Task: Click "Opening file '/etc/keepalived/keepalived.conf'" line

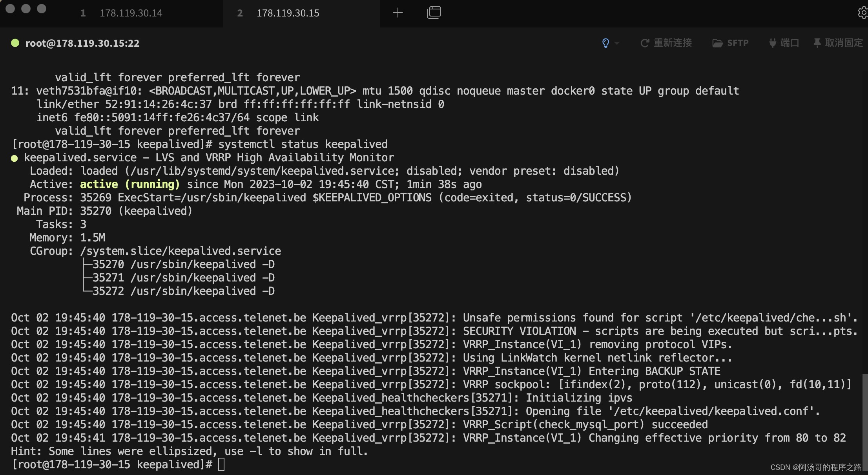Action: [416, 411]
